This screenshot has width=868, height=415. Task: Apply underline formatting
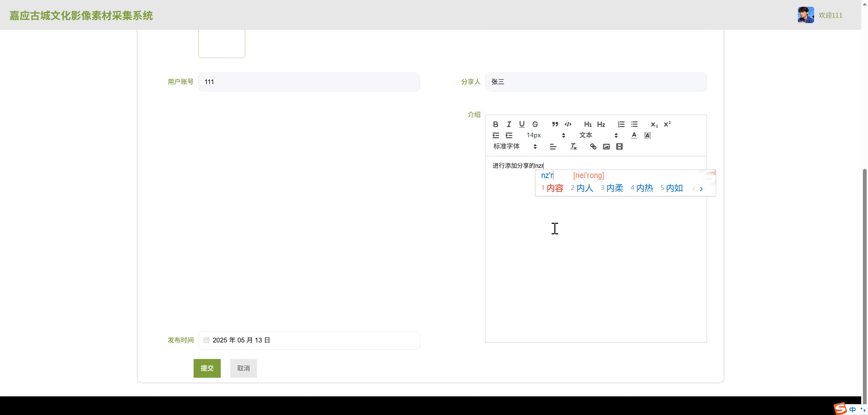tap(522, 124)
